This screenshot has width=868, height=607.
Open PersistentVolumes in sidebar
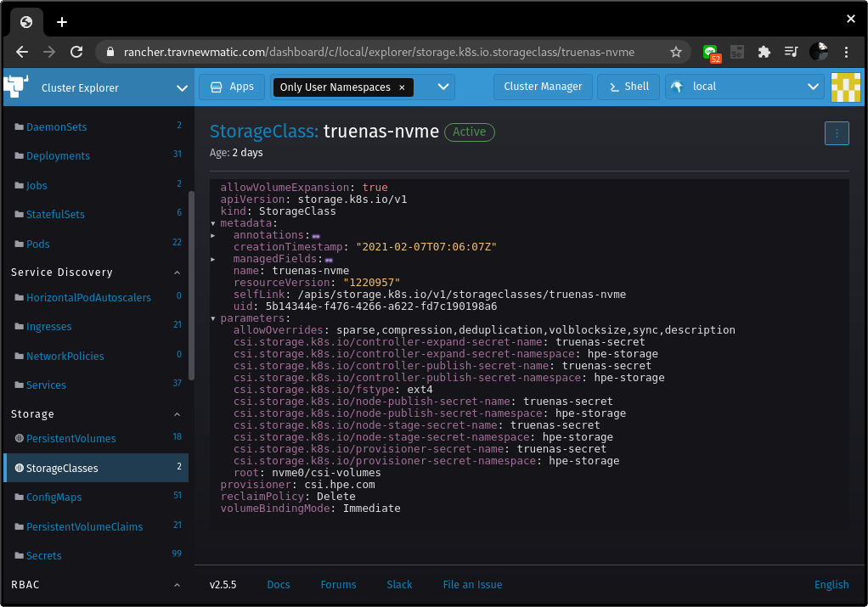[70, 439]
